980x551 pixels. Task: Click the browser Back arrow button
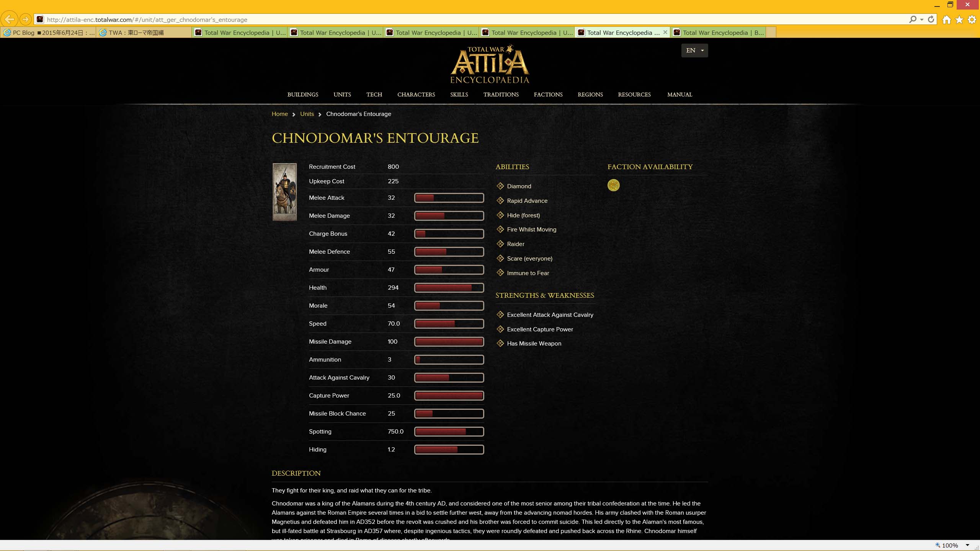click(x=10, y=19)
